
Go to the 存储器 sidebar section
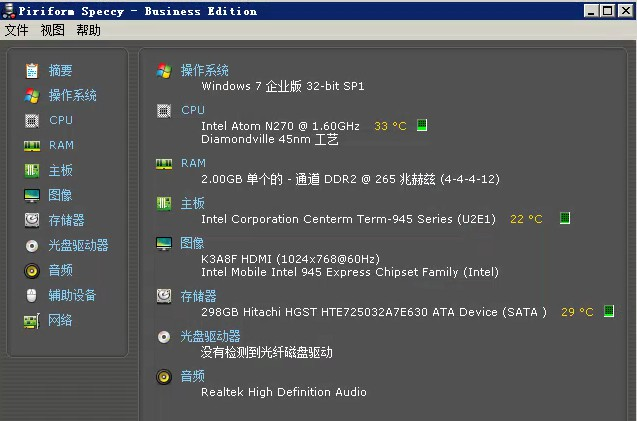[67, 220]
